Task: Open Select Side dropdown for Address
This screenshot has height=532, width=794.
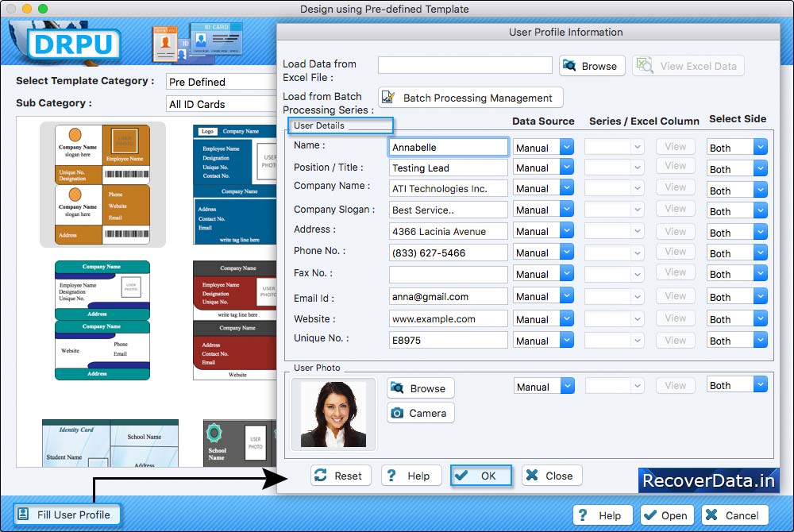Action: click(737, 233)
